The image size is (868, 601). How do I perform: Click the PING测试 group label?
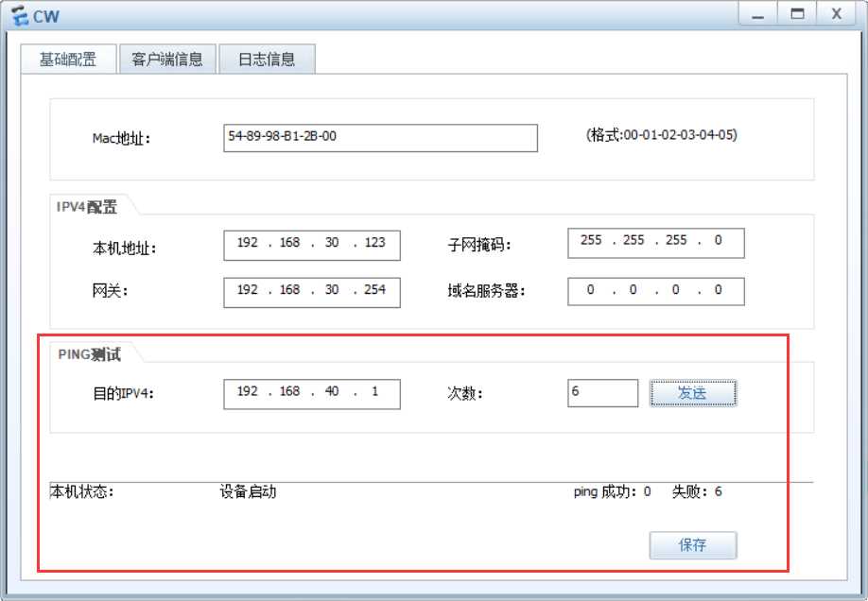pos(90,354)
